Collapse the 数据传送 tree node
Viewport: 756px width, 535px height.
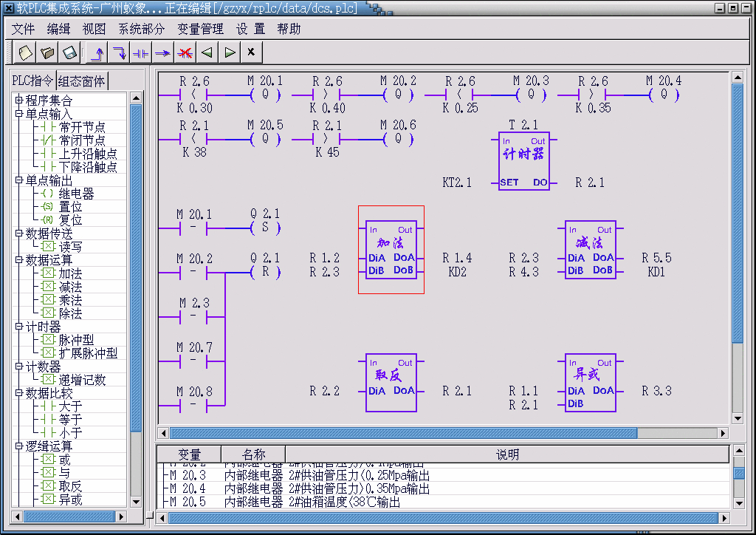pos(18,233)
